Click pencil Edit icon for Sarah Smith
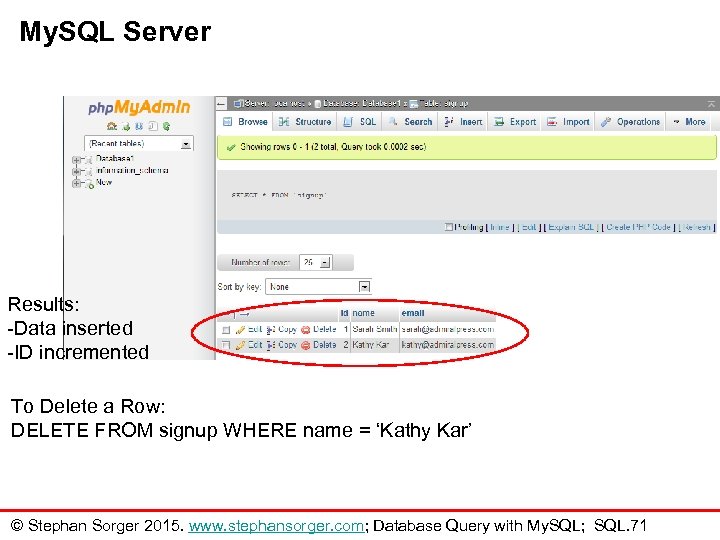The image size is (720, 540). click(x=240, y=330)
